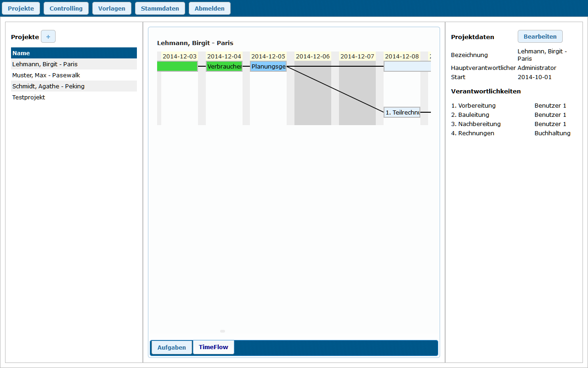Open the Projekte menu item

point(21,8)
